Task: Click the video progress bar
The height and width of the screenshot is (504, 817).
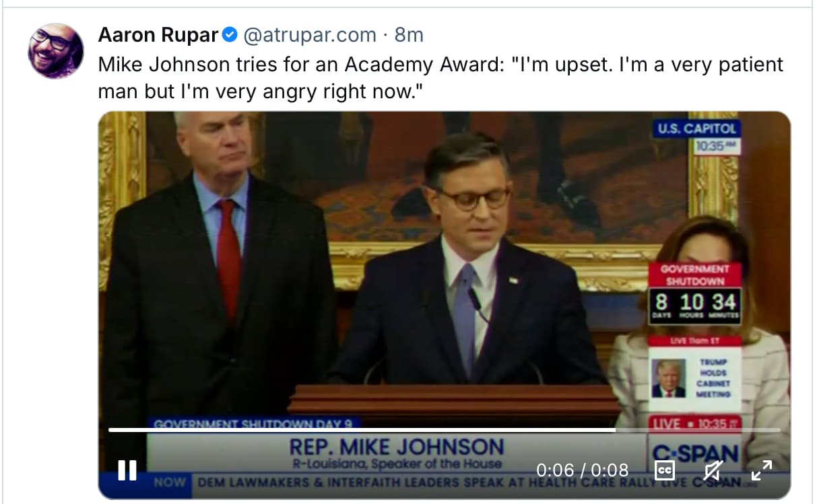Action: pyautogui.click(x=445, y=429)
